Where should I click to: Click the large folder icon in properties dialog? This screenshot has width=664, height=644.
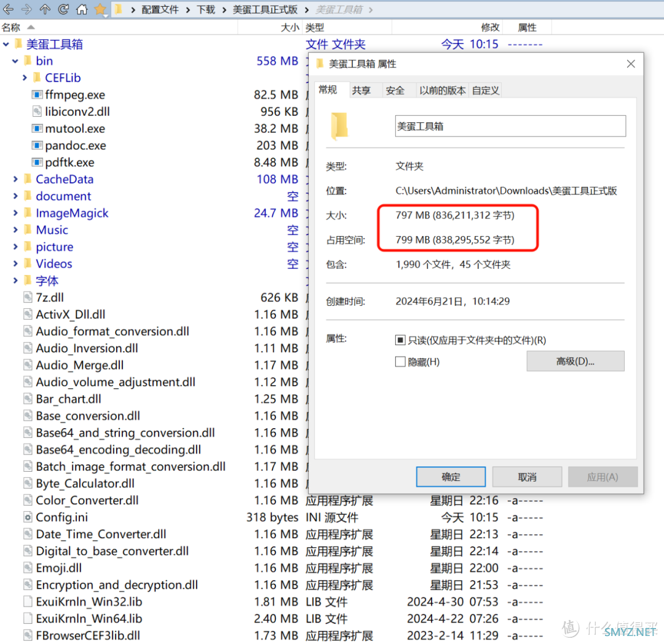339,126
